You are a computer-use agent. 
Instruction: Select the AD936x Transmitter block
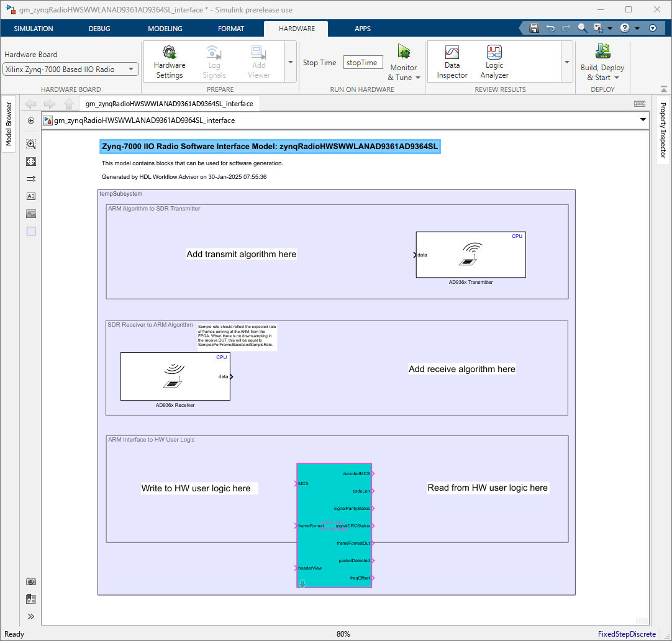pyautogui.click(x=471, y=255)
